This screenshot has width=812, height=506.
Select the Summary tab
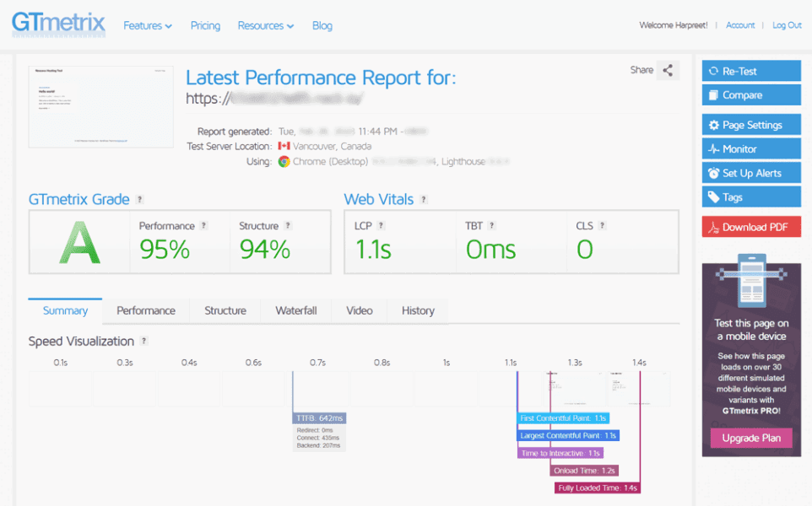pos(65,310)
